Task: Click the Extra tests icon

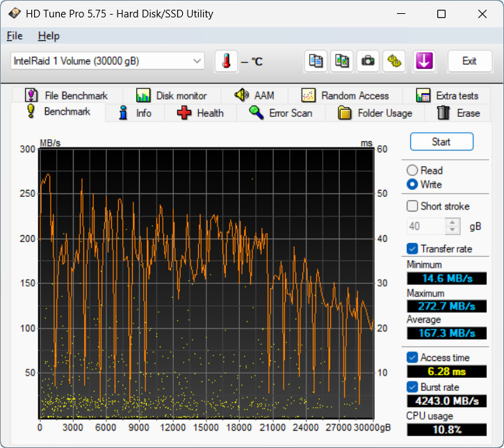Action: tap(423, 95)
